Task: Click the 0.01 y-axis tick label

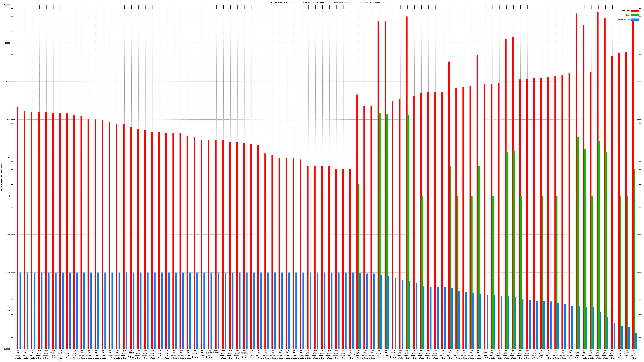Action: [8, 273]
